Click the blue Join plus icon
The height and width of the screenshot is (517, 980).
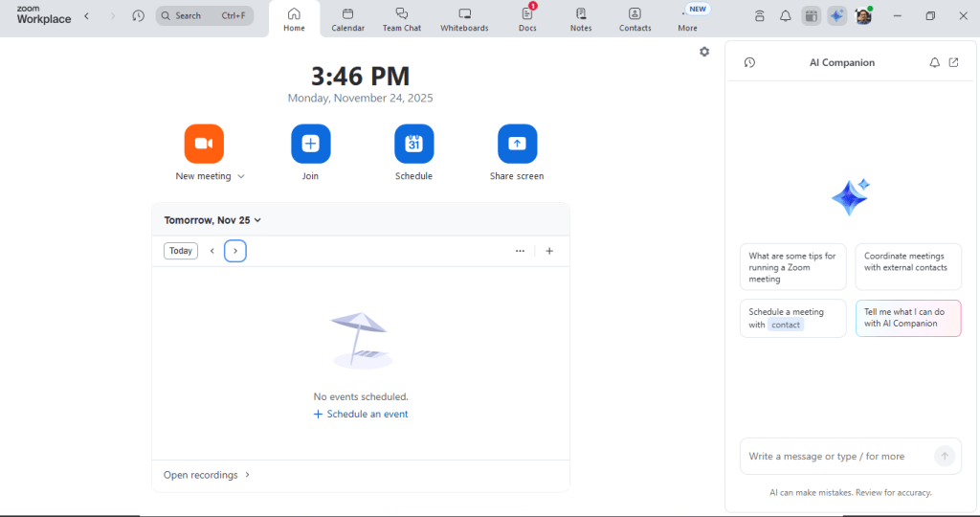tap(311, 144)
